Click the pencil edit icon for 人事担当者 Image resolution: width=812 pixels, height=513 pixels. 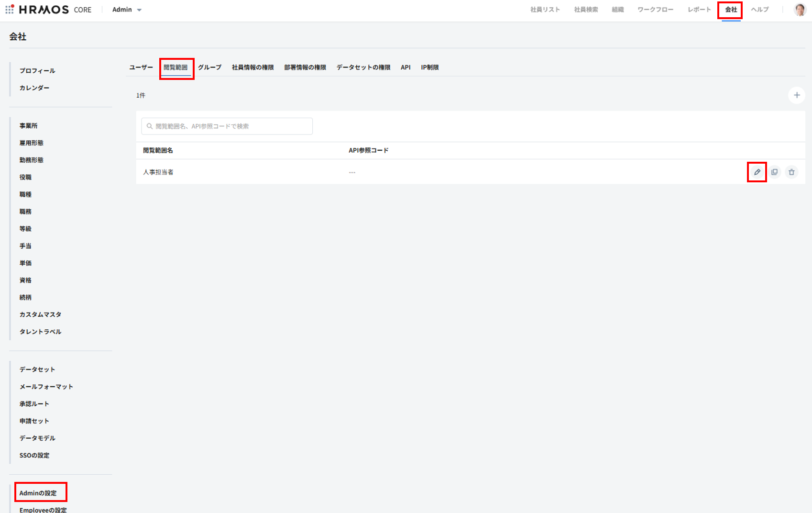(x=757, y=172)
